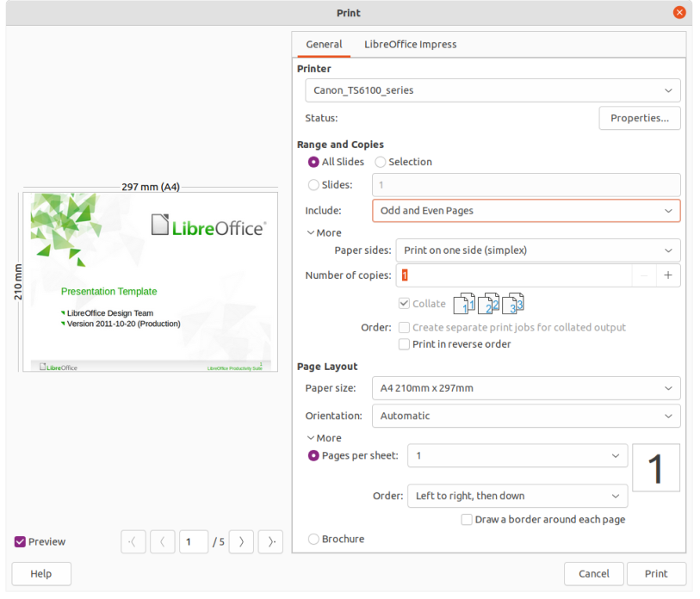Advance to the next preview page
The height and width of the screenshot is (599, 700).
[x=242, y=542]
